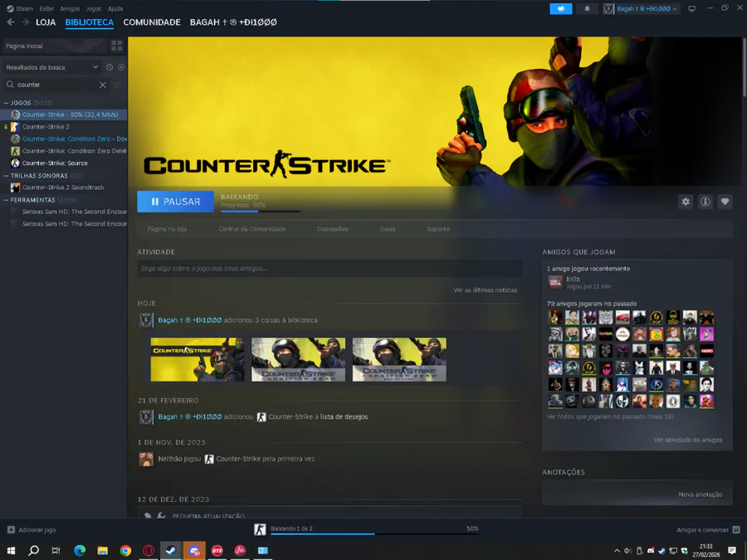
Task: Open the announcements megaphone button
Action: coord(561,8)
